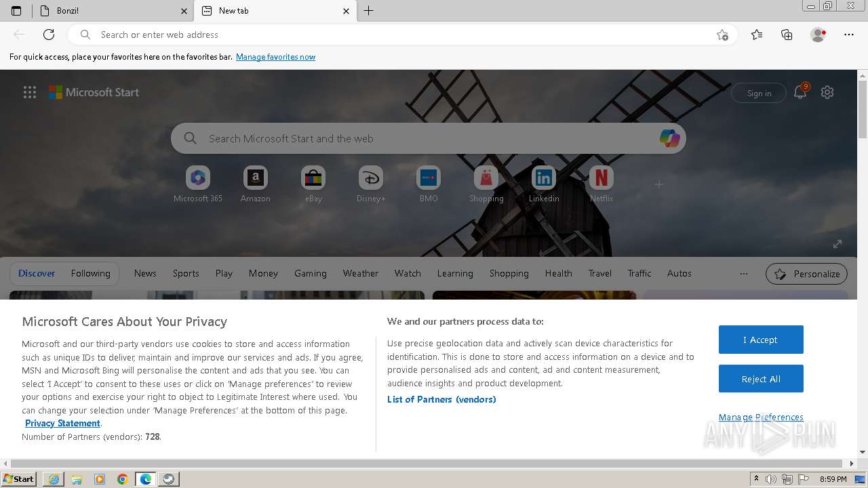Select the New tab tab
Screen dimensions: 868x488
pyautogui.click(x=275, y=11)
